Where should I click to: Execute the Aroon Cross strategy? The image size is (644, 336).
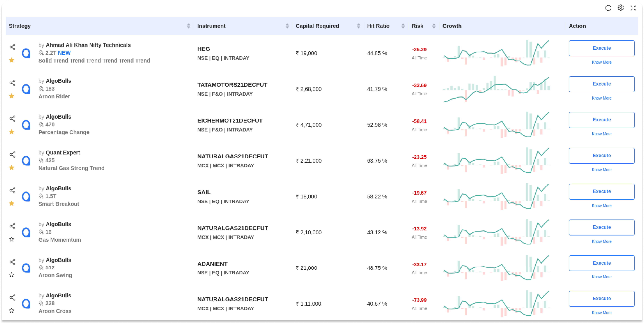[602, 299]
